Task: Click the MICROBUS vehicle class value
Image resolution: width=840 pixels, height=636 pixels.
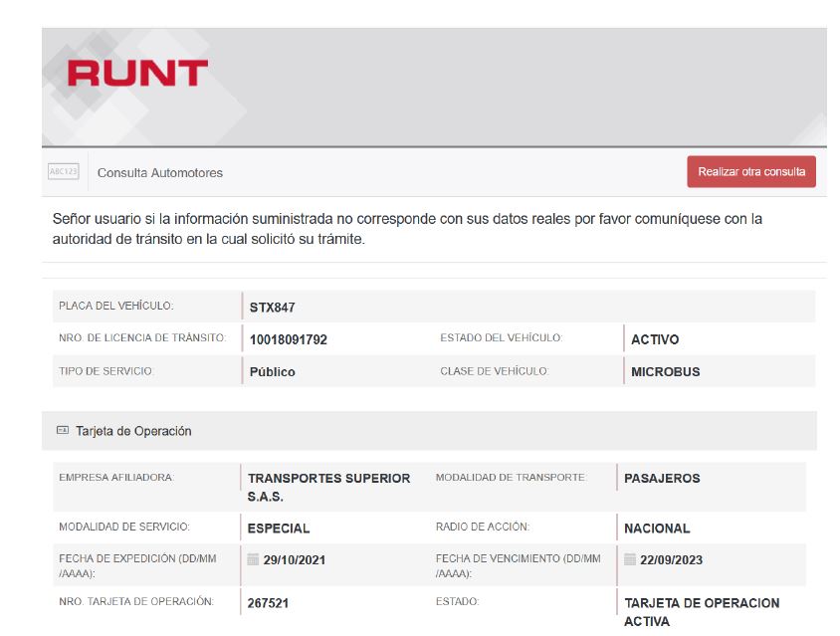Action: tap(665, 372)
